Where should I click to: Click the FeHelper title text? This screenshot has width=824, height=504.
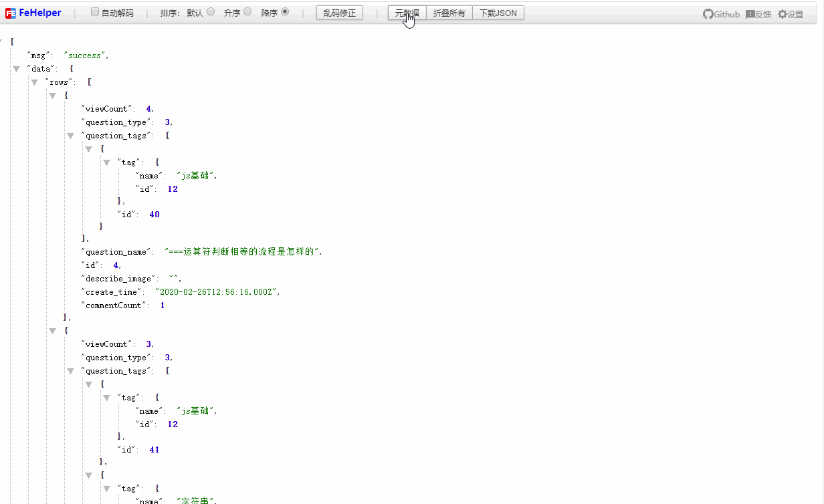pyautogui.click(x=40, y=13)
